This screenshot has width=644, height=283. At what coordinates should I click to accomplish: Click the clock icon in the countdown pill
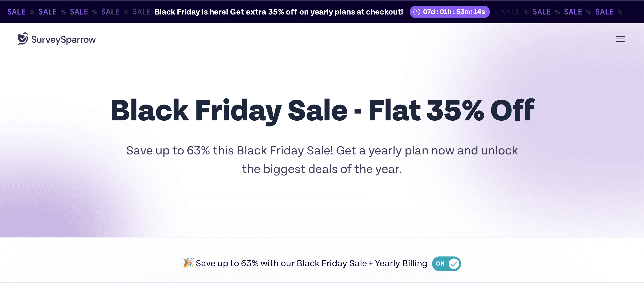point(417,12)
